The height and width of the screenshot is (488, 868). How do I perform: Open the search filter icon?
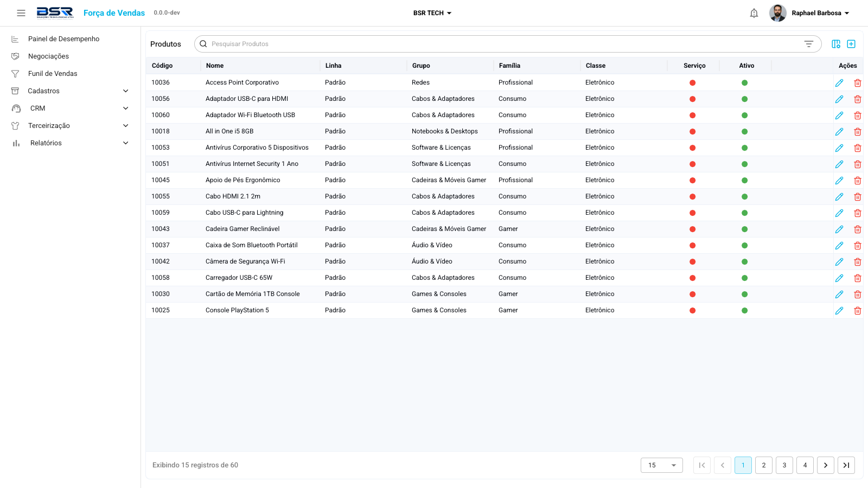pyautogui.click(x=809, y=44)
